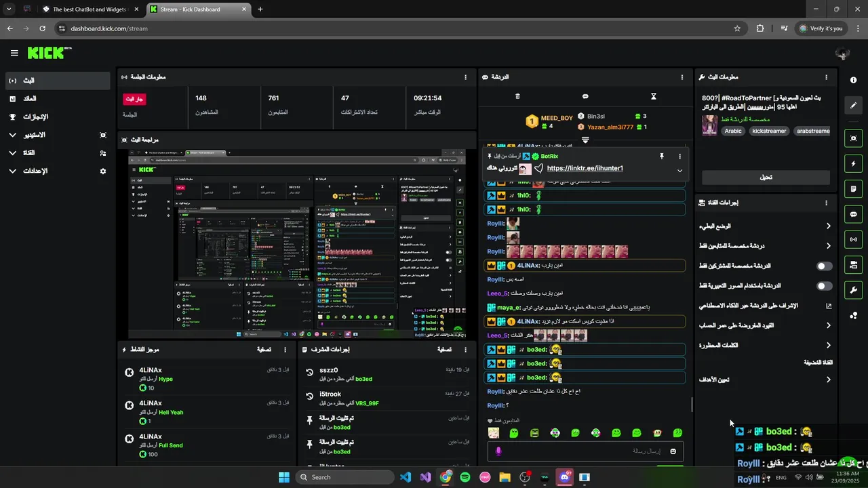Click the wrench tools icon in right sidebar
The height and width of the screenshot is (488, 868).
pos(853,290)
